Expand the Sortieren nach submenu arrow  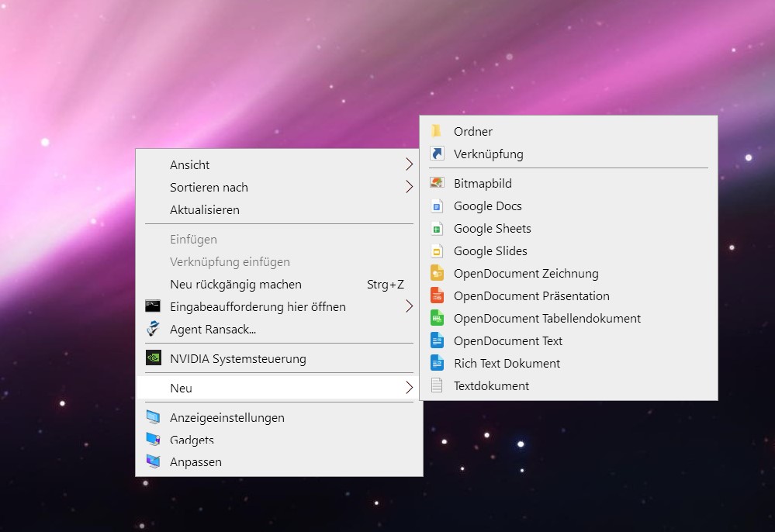coord(410,187)
